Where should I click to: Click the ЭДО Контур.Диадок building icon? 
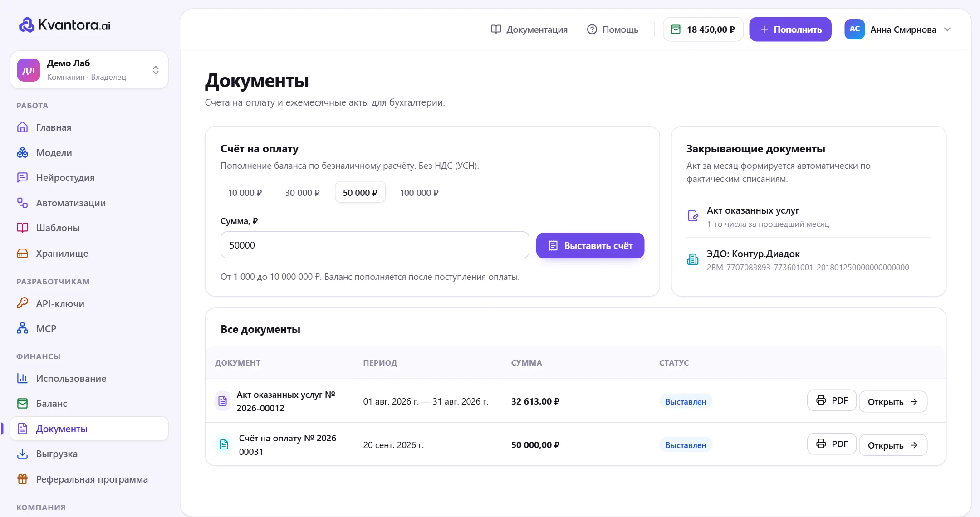pyautogui.click(x=693, y=259)
